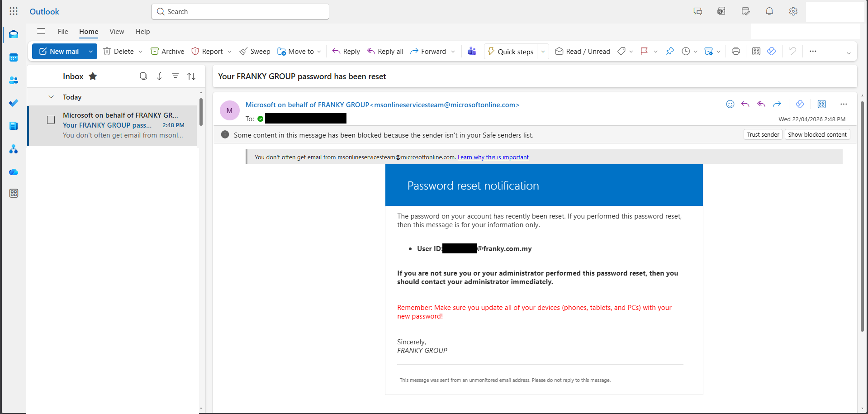The width and height of the screenshot is (868, 414).
Task: Toggle Read / Unread for the message
Action: pos(583,51)
